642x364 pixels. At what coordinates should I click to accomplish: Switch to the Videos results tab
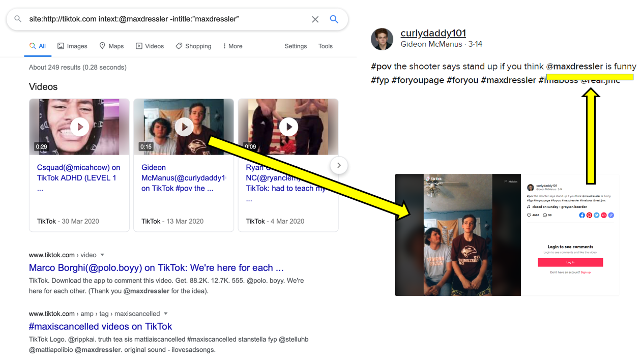(x=150, y=46)
